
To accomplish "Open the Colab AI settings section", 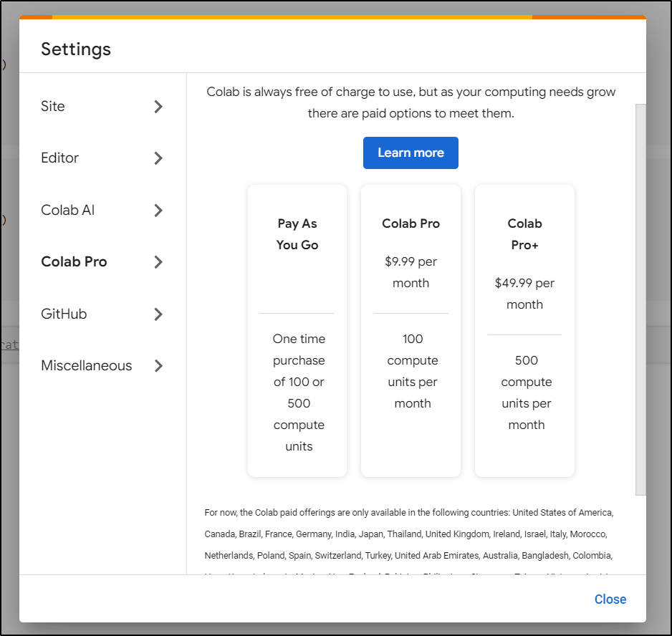I will (102, 210).
